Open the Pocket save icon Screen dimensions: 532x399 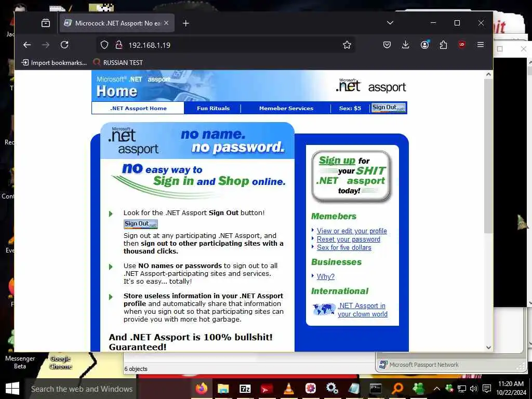[387, 45]
